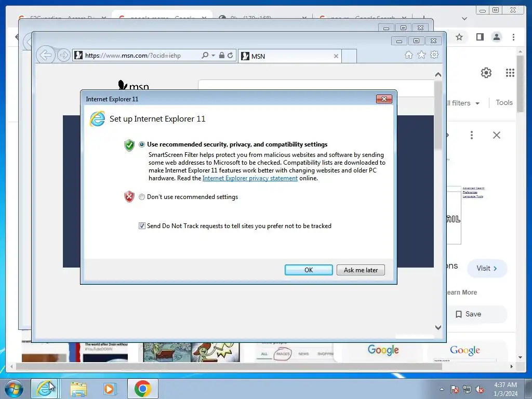Open Internet Explorer favorites star
The width and height of the screenshot is (532, 399).
coord(421,55)
